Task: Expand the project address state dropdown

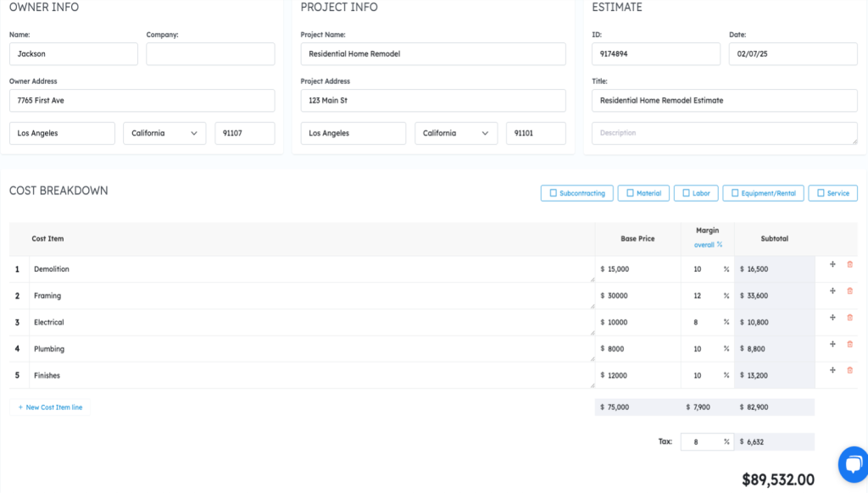Action: click(456, 133)
